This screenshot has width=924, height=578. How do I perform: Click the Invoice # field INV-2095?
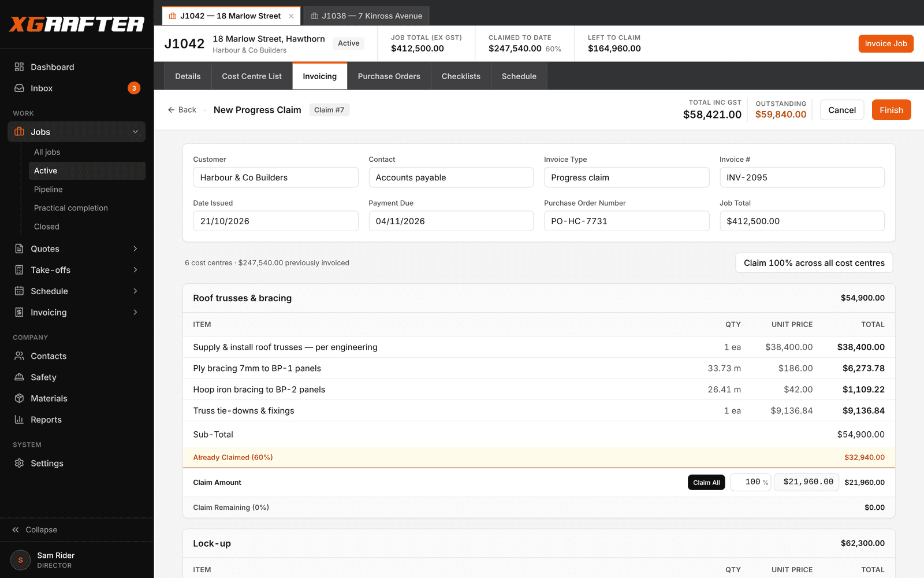(x=802, y=177)
